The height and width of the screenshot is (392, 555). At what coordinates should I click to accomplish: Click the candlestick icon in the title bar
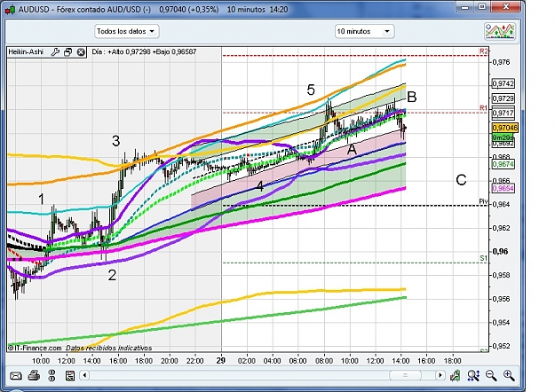click(11, 10)
